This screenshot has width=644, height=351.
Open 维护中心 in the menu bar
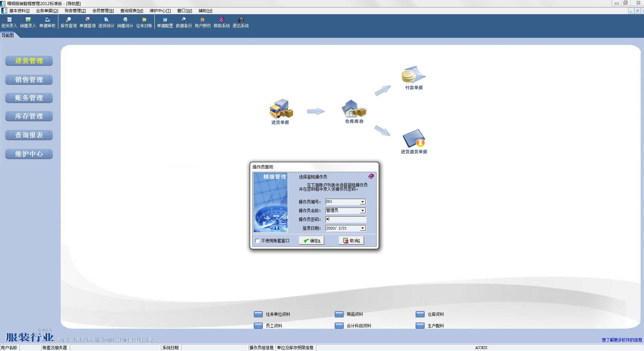coord(160,11)
